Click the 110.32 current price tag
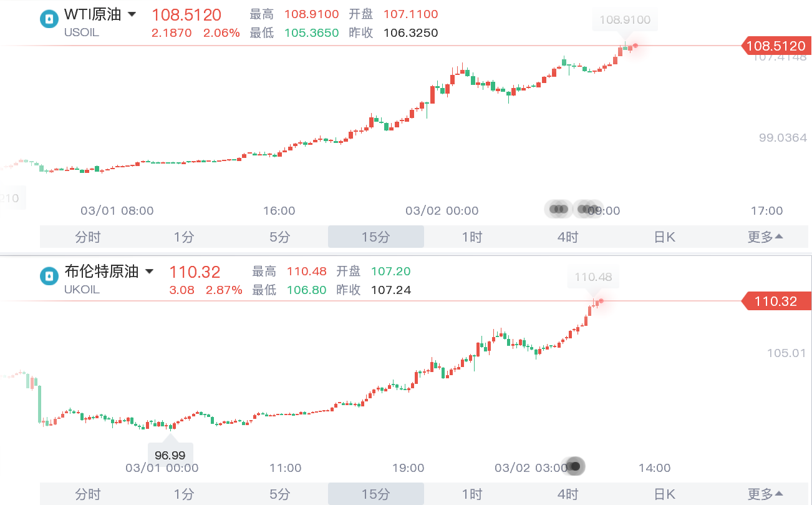Screen dimensions: 812x505 coord(775,302)
